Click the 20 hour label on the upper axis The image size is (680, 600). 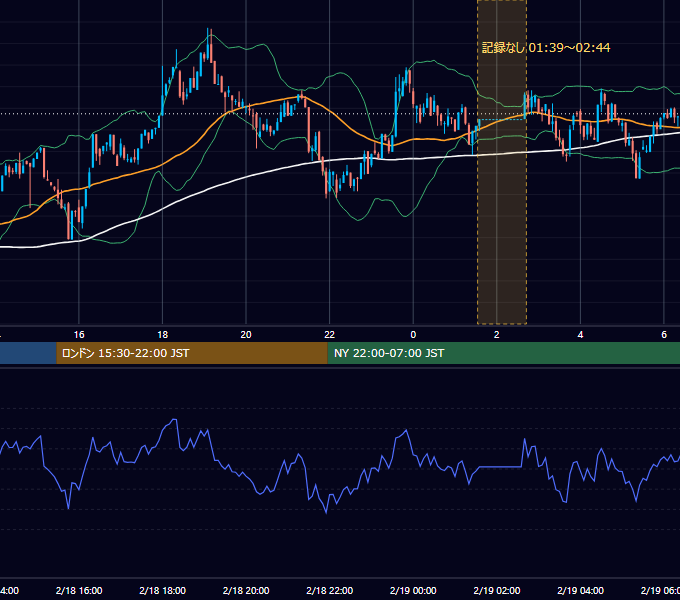pyautogui.click(x=246, y=335)
